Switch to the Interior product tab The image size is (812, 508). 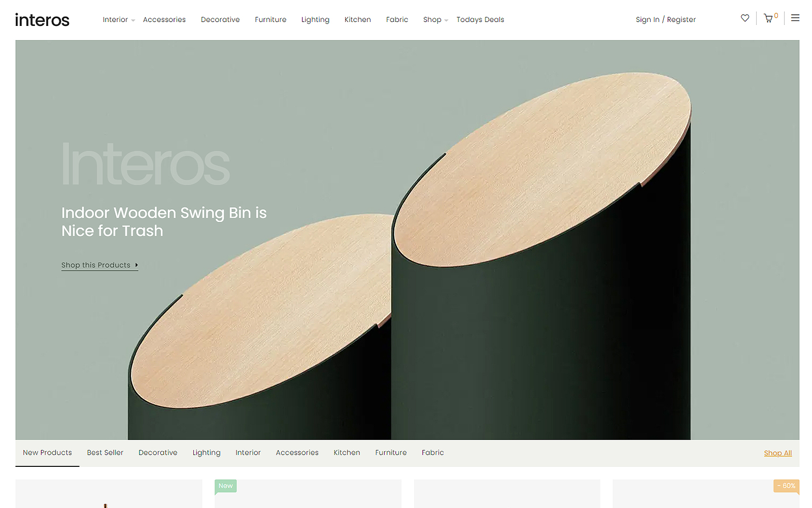[248, 453]
